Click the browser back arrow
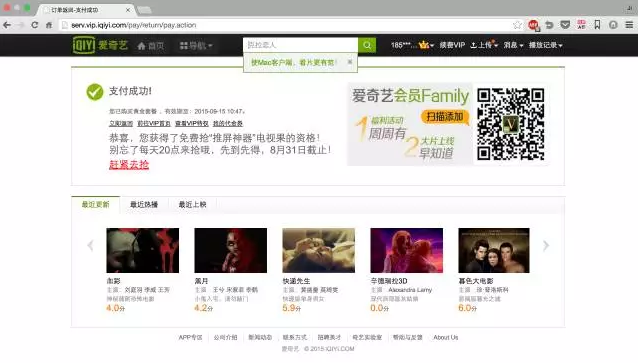Viewport: 638px width, 363px height. tap(7, 25)
